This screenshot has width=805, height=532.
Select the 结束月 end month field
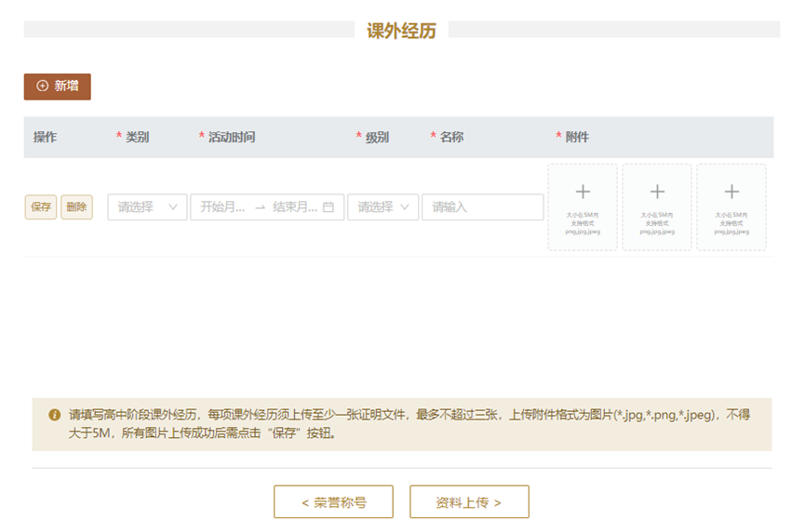(294, 207)
